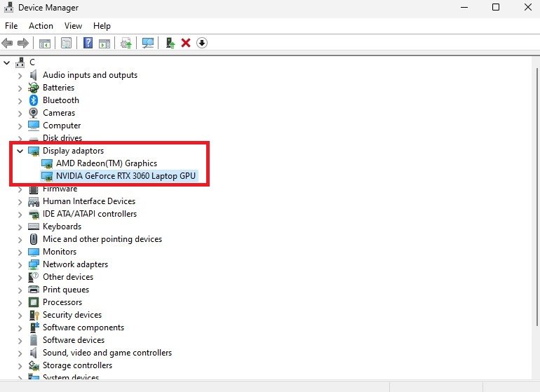Image resolution: width=540 pixels, height=392 pixels.
Task: Click the blue Help question-mark icon
Action: [88, 43]
